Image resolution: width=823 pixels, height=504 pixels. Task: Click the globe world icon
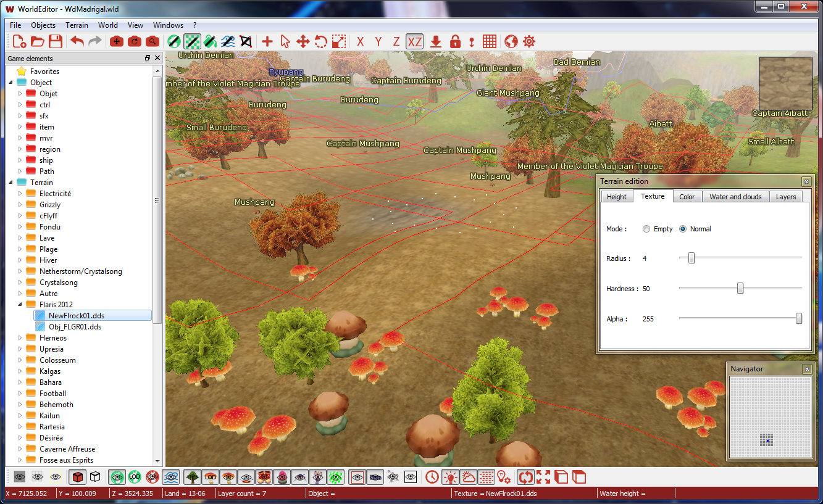(x=511, y=41)
